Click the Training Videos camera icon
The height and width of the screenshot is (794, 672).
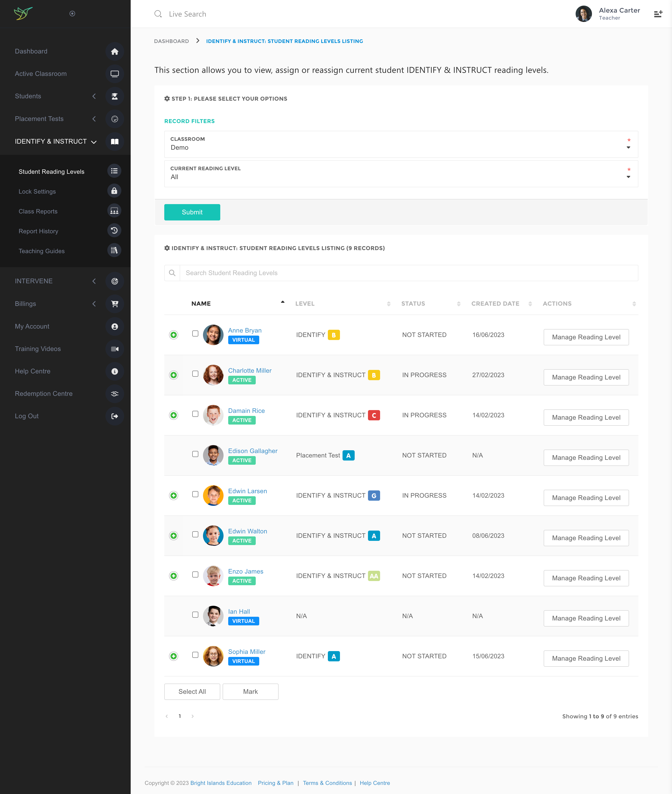[x=114, y=349]
